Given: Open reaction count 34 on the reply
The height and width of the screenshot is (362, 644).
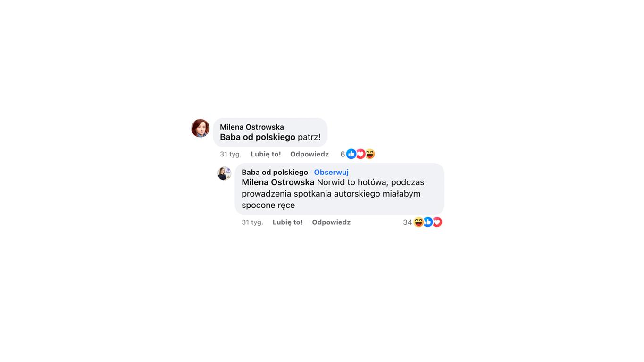Looking at the screenshot, I should [408, 222].
